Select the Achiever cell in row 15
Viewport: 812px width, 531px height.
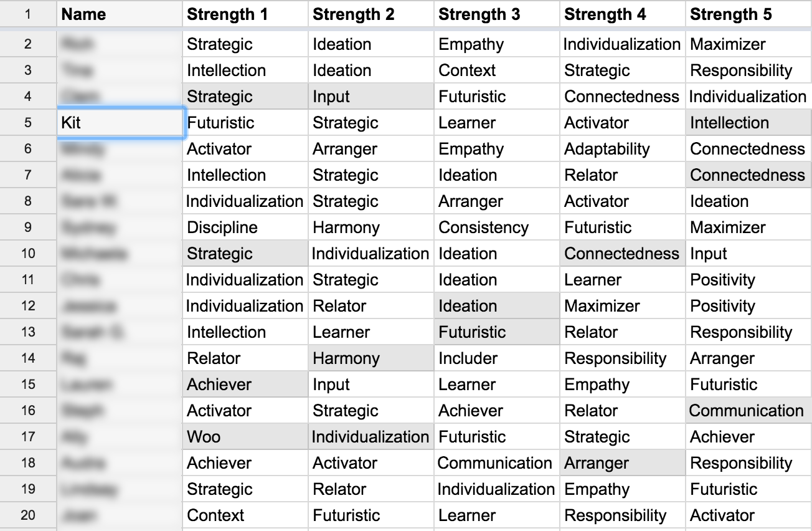click(246, 385)
